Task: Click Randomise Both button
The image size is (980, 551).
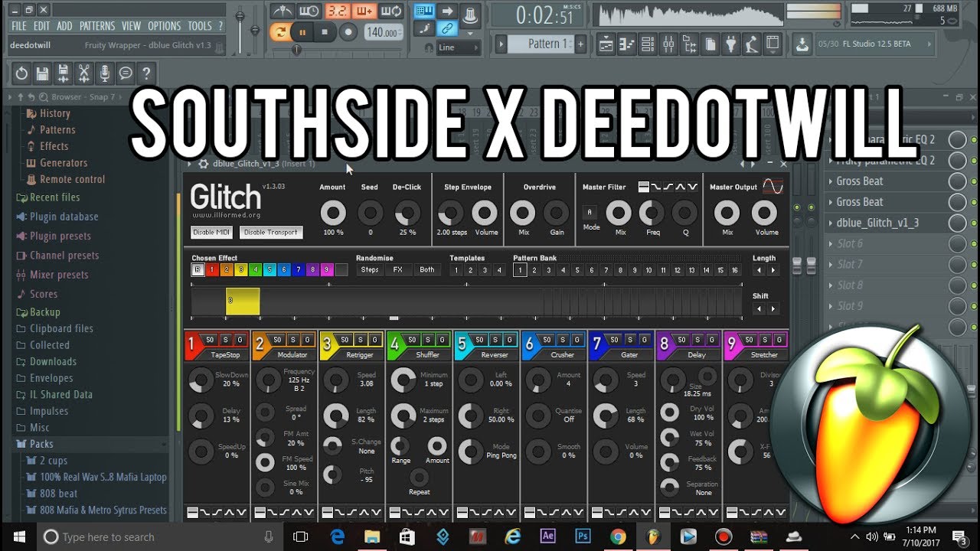Action: [x=427, y=269]
